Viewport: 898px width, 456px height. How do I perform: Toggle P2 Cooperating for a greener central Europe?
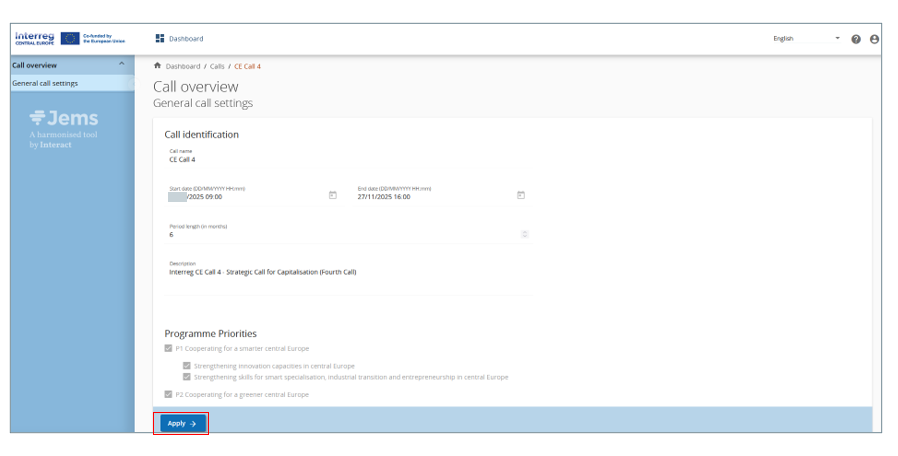pyautogui.click(x=168, y=394)
